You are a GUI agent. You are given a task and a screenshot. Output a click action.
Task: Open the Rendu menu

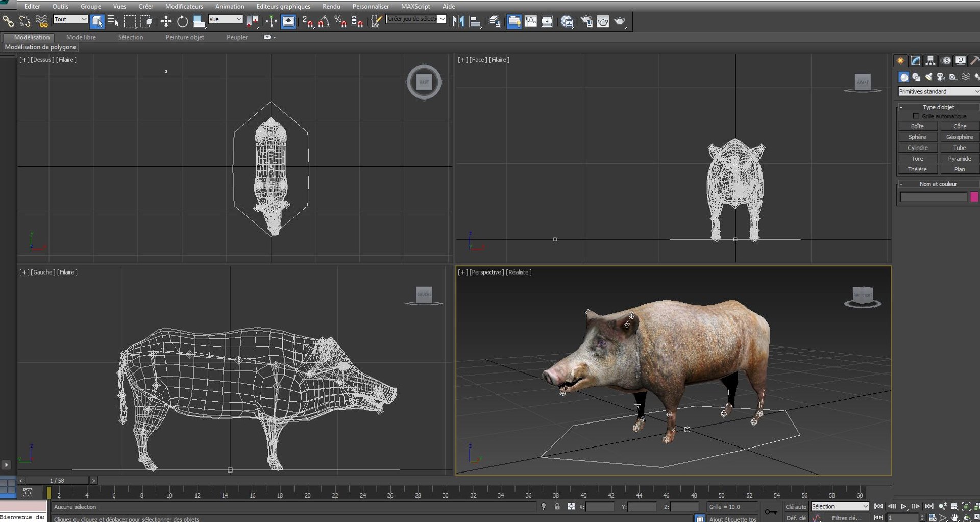point(331,6)
